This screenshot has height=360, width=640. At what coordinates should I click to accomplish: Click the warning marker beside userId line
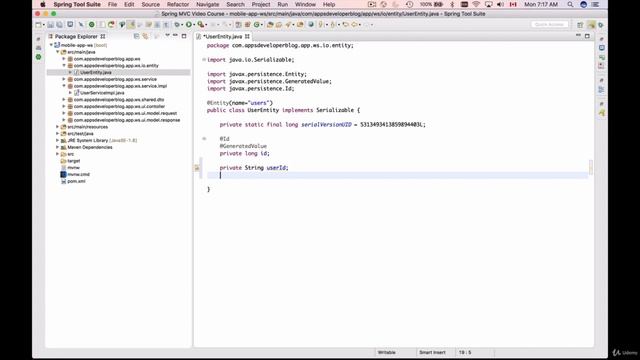[x=197, y=168]
